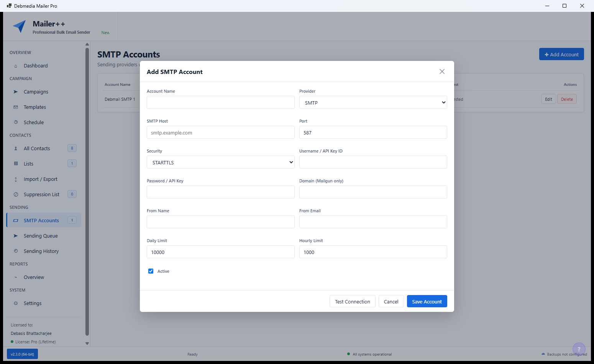Viewport: 594px width, 364px height.
Task: Click the All Contacts person icon
Action: pyautogui.click(x=16, y=149)
